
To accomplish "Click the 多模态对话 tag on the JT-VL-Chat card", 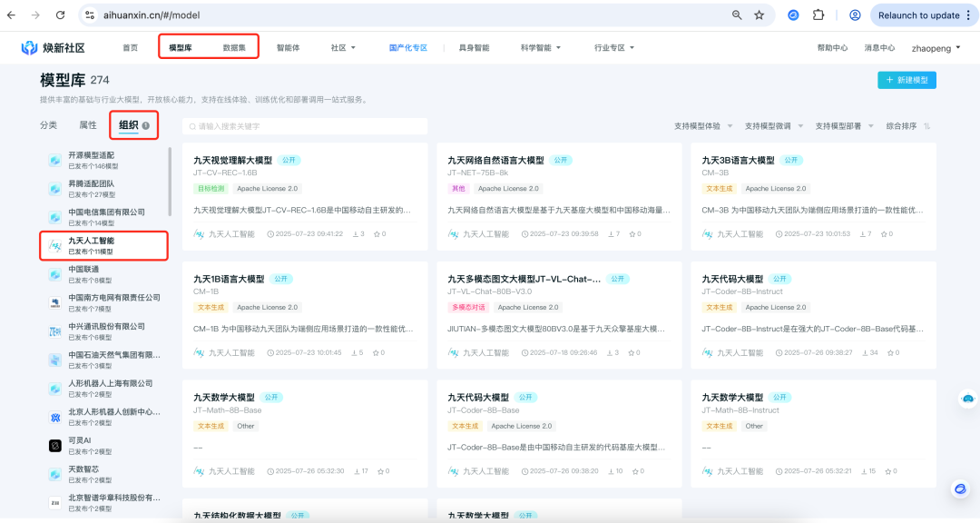I will click(x=468, y=307).
